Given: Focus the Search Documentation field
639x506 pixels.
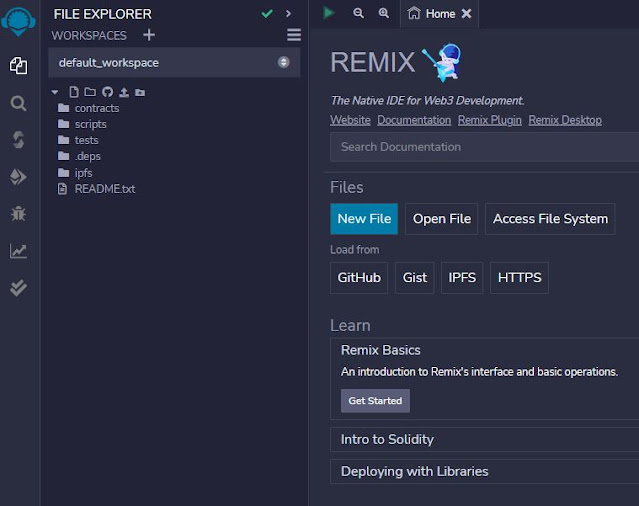Looking at the screenshot, I should pyautogui.click(x=485, y=147).
